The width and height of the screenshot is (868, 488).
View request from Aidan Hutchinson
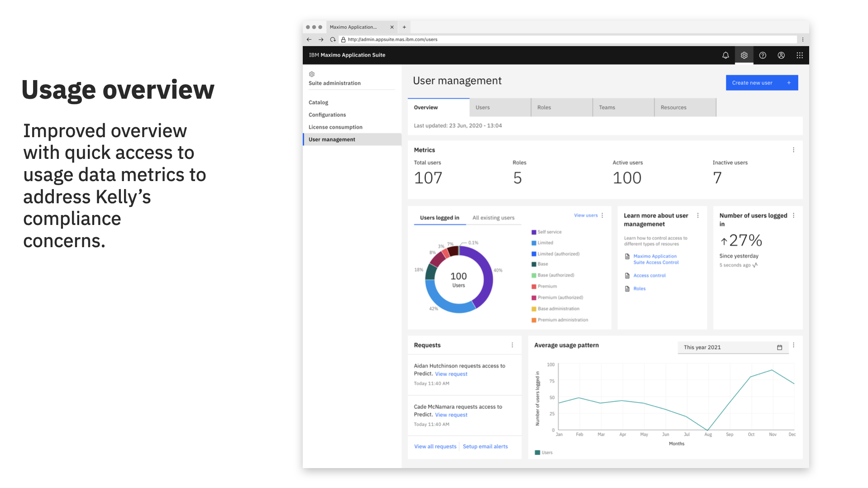451,374
